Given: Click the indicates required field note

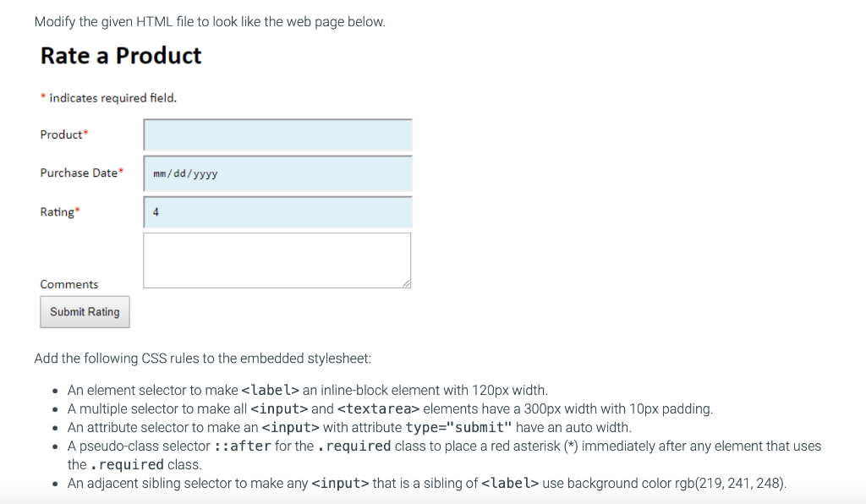Looking at the screenshot, I should click(x=113, y=98).
